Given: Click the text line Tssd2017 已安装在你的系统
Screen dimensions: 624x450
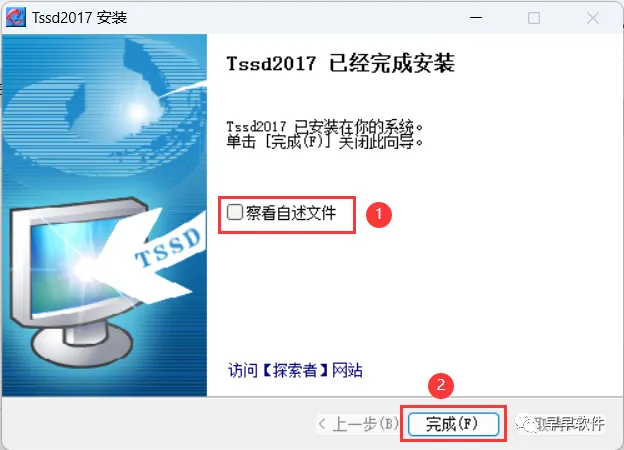Looking at the screenshot, I should [324, 127].
